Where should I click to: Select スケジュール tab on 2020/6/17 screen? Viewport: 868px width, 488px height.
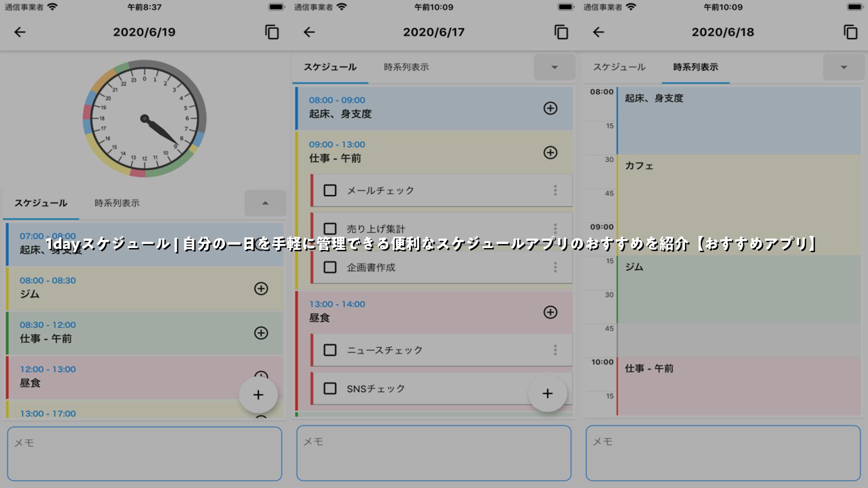330,67
